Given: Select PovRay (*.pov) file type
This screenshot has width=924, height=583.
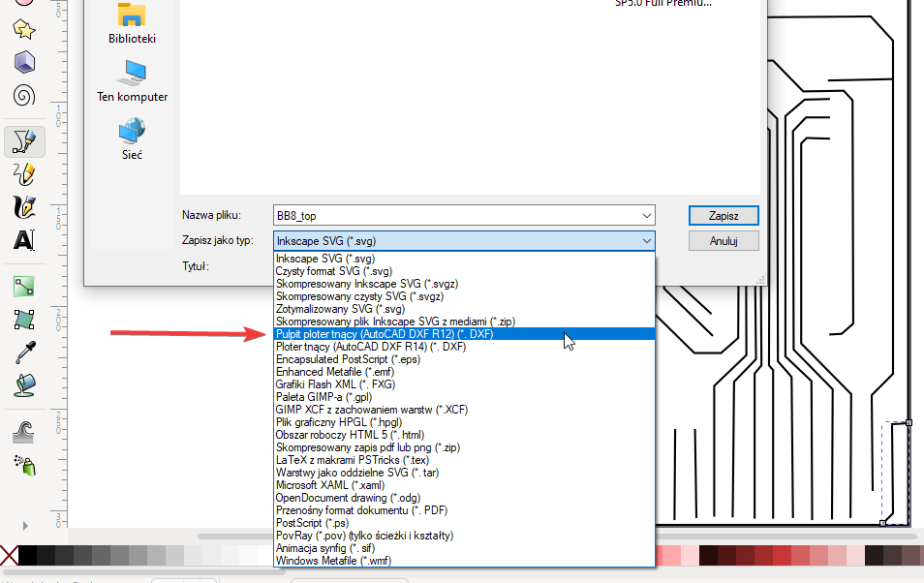Looking at the screenshot, I should 464,536.
